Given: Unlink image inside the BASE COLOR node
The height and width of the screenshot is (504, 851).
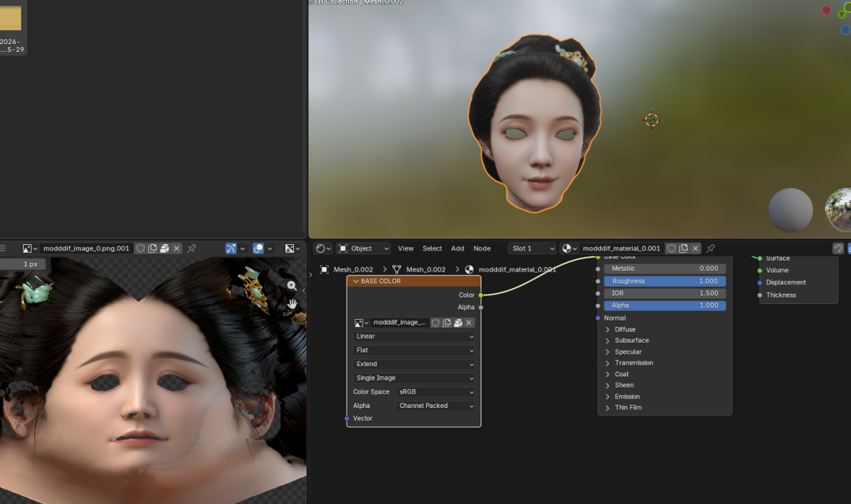Looking at the screenshot, I should [x=469, y=323].
